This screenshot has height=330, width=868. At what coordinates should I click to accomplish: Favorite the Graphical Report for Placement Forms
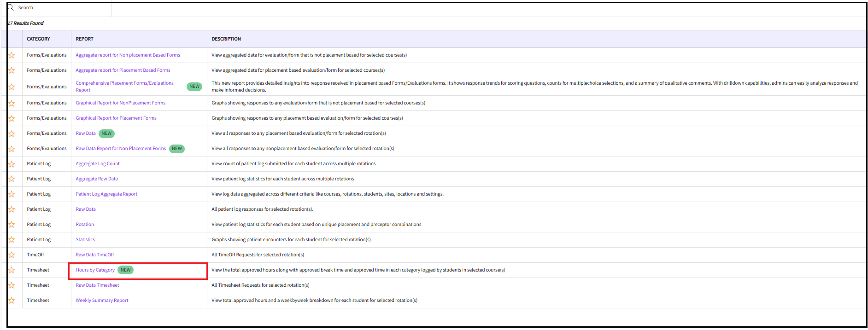12,118
